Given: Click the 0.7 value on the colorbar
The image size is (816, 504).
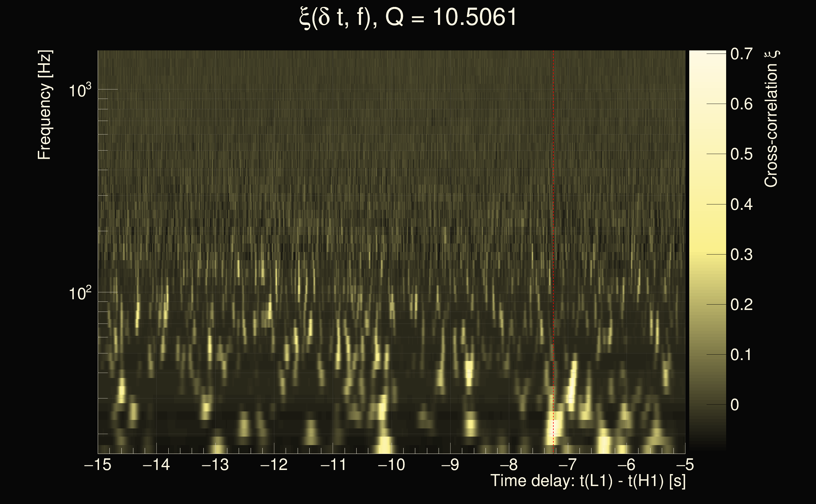Looking at the screenshot, I should [x=741, y=54].
